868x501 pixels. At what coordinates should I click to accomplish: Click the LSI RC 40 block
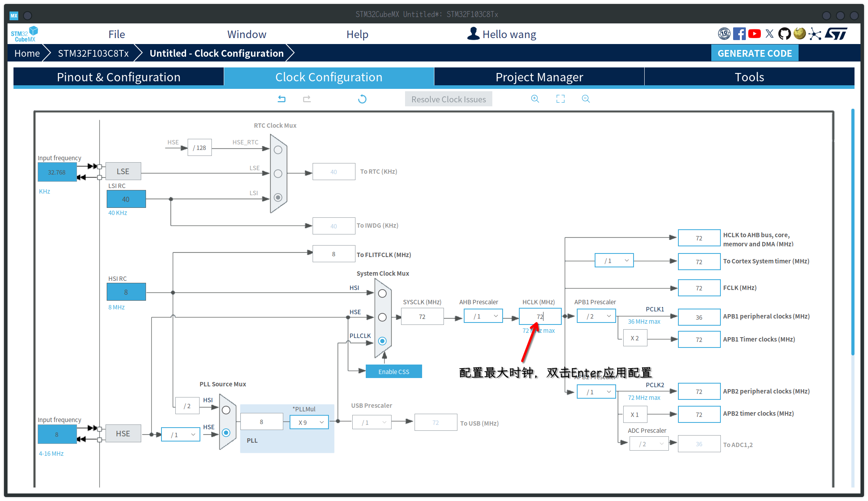pyautogui.click(x=126, y=199)
